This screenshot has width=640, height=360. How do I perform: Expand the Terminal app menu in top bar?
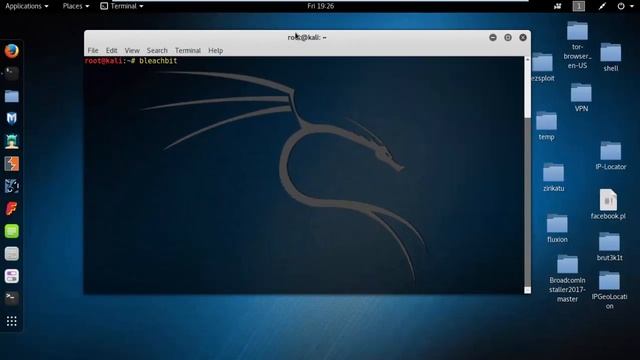(122, 6)
